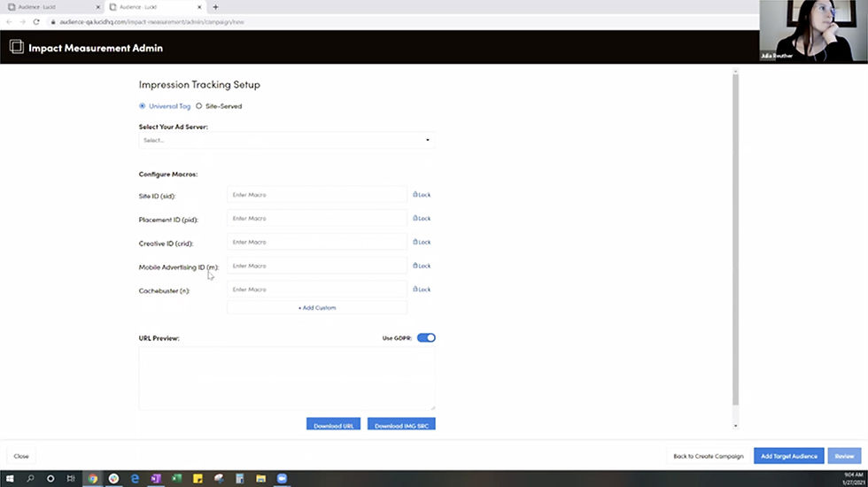Open Chrome from the taskbar

(92, 479)
